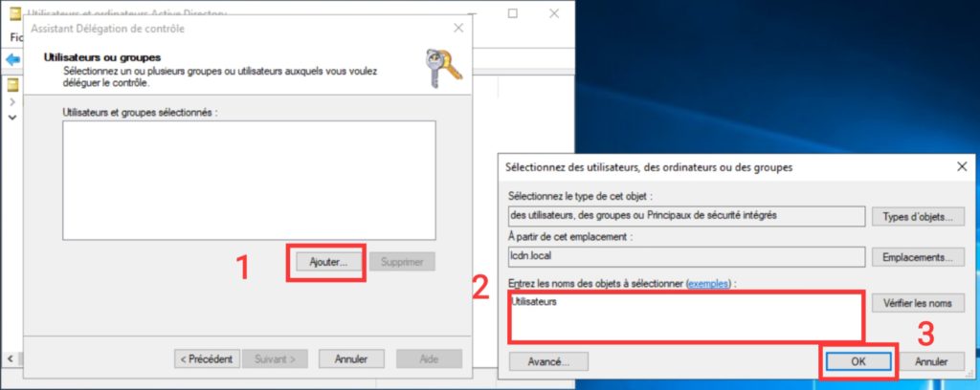Viewport: 980px width, 390px height.
Task: Close the Assistant Délégation de contrôle window
Action: click(x=458, y=28)
